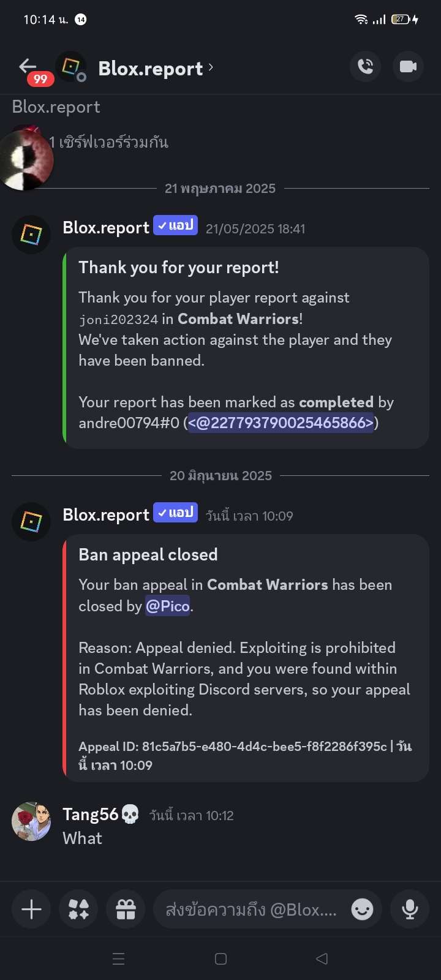
Task: Tap the user ID mention 227793790025465866
Action: click(x=281, y=423)
